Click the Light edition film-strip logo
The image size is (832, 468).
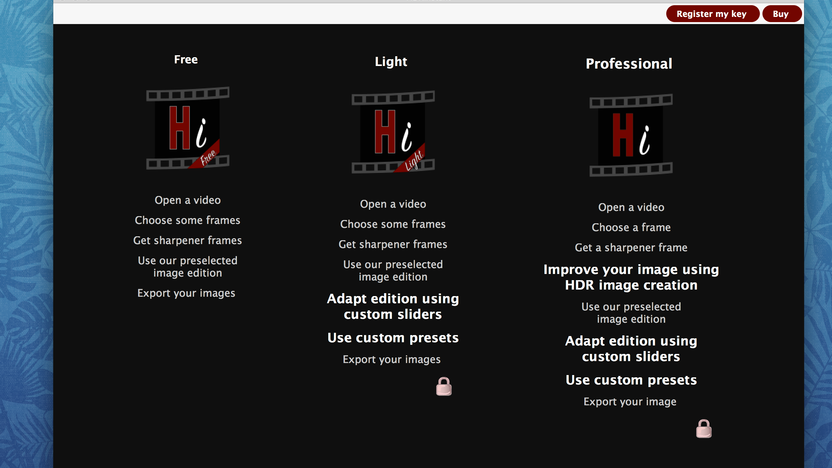(393, 132)
